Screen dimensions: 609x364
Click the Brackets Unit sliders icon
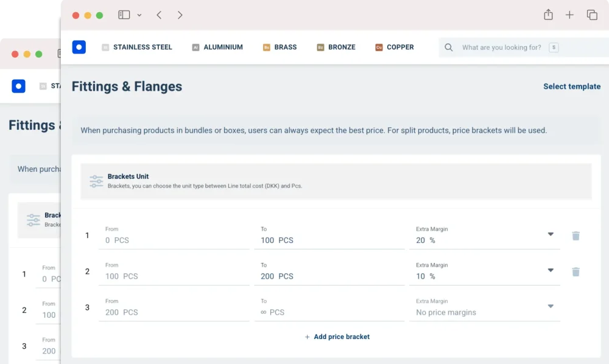[96, 180]
